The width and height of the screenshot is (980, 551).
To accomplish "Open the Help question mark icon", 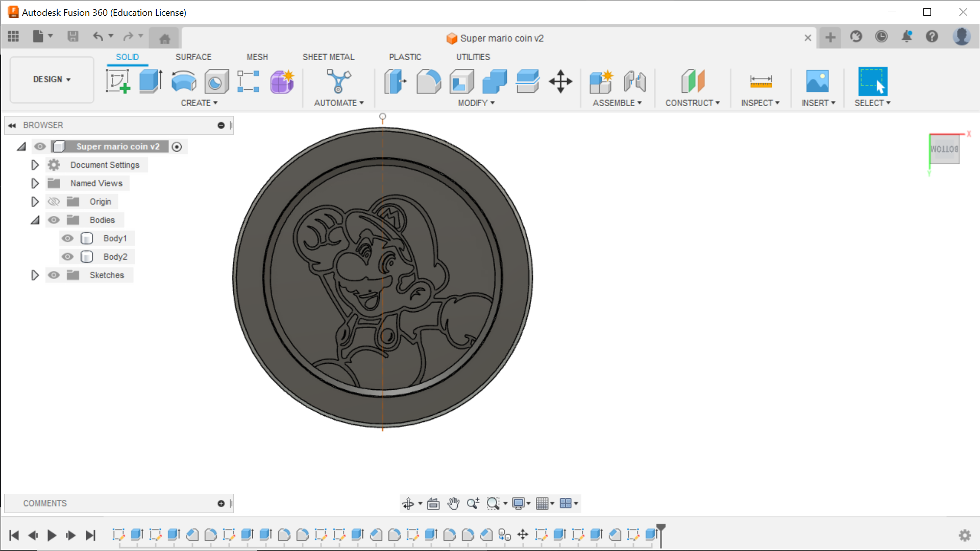I will click(932, 36).
